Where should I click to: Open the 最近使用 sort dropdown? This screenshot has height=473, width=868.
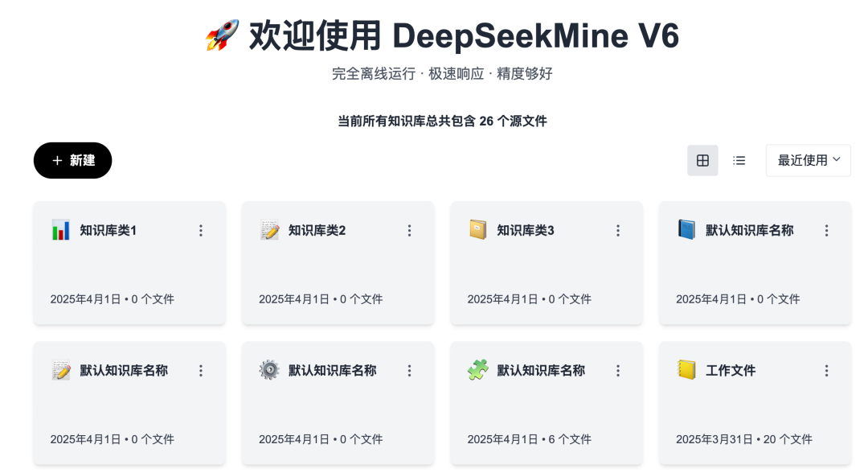click(x=808, y=160)
